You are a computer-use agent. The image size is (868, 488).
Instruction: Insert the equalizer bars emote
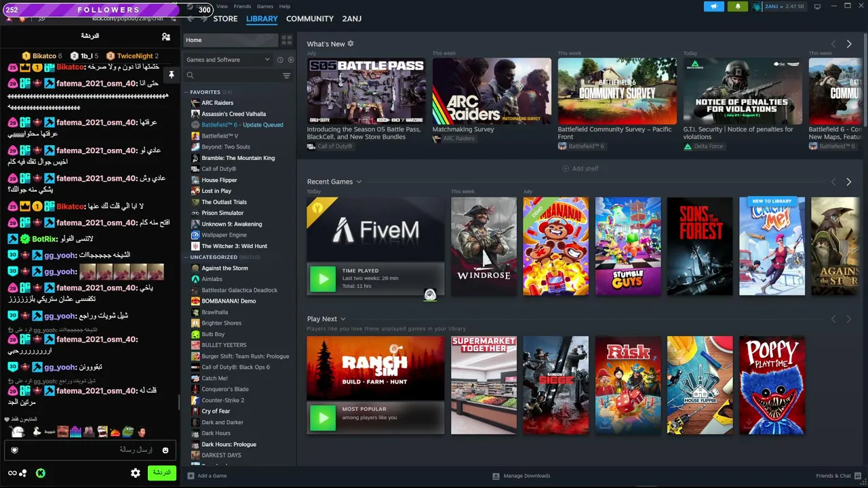click(x=75, y=431)
